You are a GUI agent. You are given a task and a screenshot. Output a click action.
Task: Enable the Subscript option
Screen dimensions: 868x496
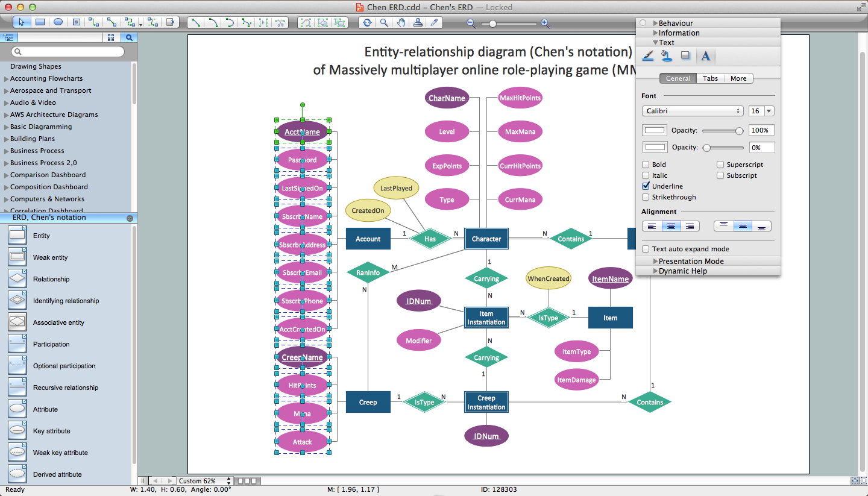tap(720, 175)
